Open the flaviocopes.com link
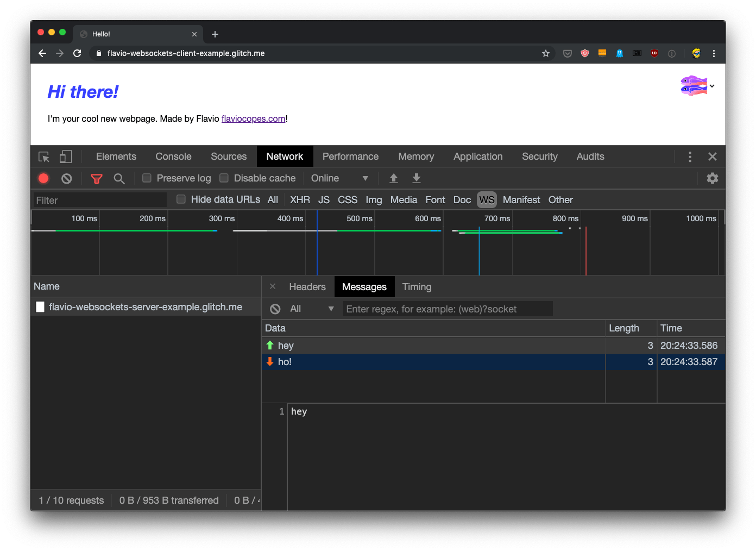 (x=253, y=118)
